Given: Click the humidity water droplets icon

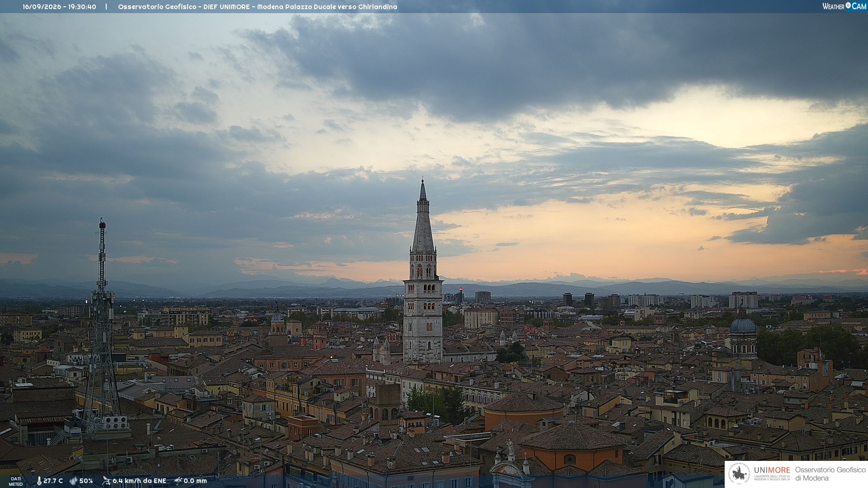Looking at the screenshot, I should [73, 481].
